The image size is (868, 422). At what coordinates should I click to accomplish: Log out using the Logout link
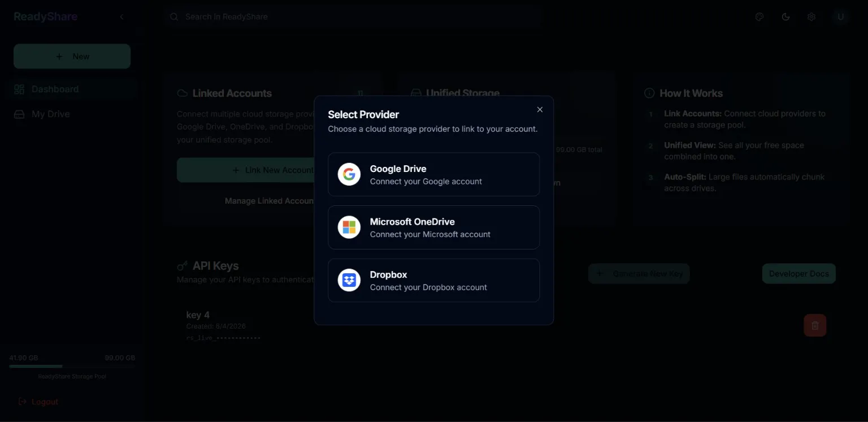pyautogui.click(x=38, y=402)
